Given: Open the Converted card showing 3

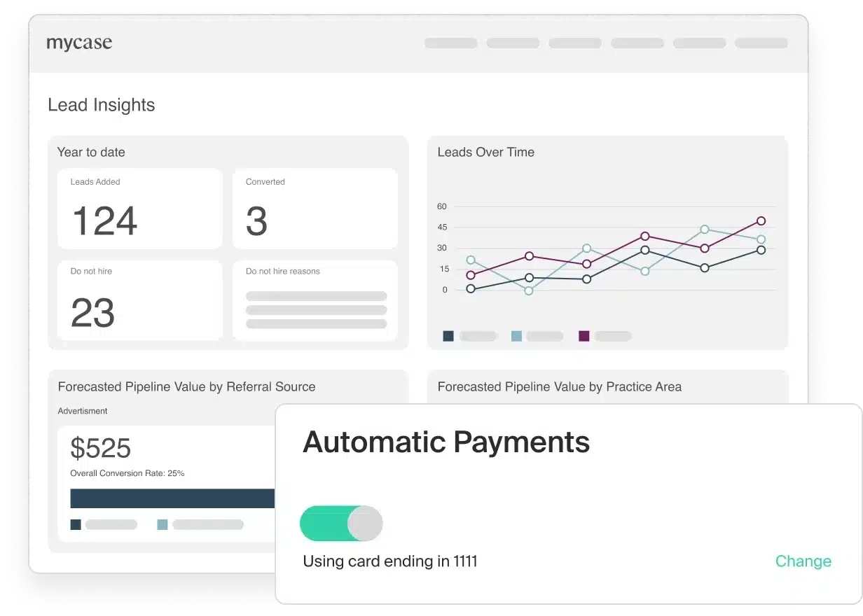Looking at the screenshot, I should click(x=315, y=209).
